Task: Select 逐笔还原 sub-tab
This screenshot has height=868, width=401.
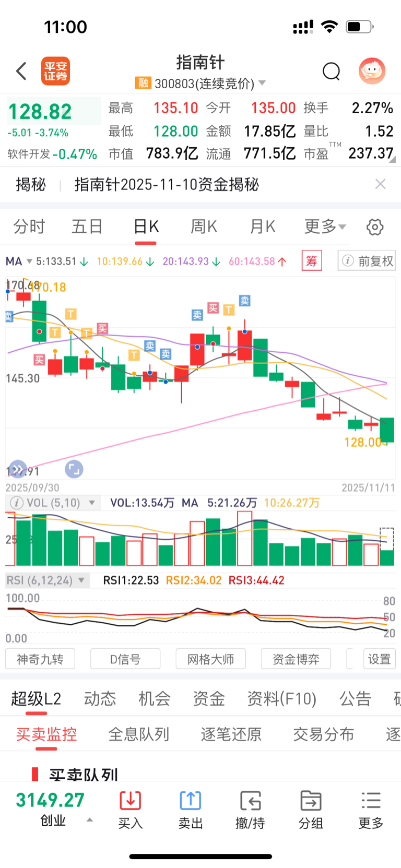Action: coord(231,734)
